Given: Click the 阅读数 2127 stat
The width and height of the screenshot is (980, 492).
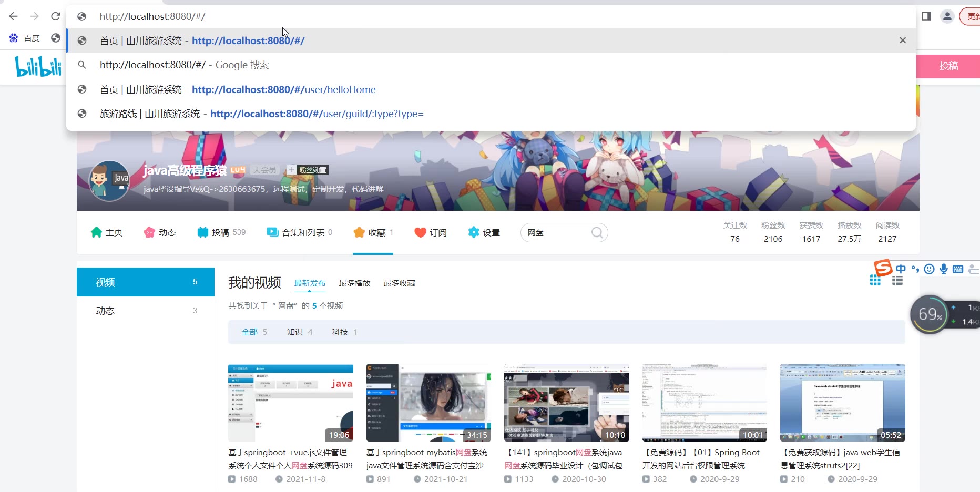Looking at the screenshot, I should click(x=887, y=232).
